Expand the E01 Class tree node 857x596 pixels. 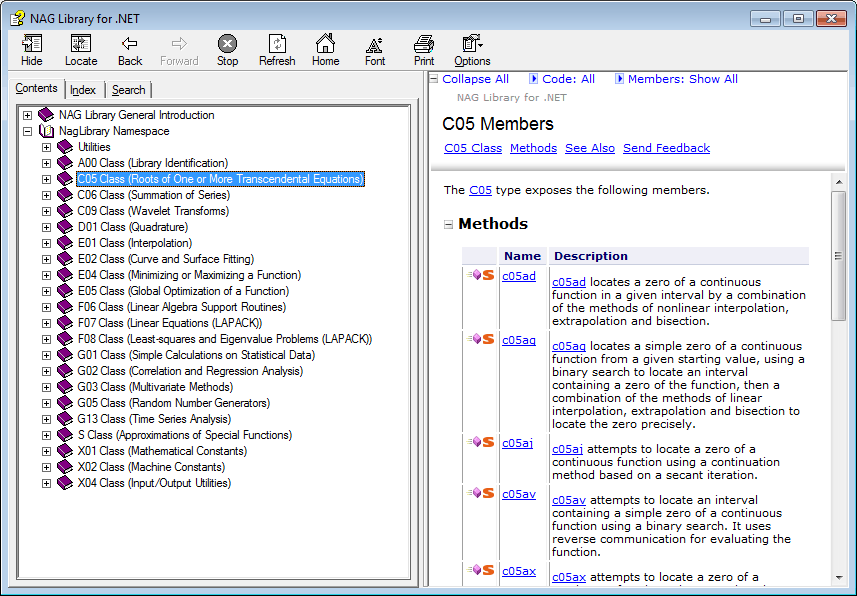46,243
